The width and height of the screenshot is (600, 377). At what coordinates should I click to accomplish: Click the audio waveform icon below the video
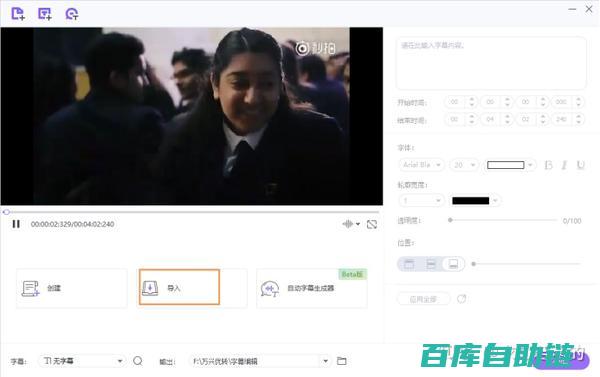(x=347, y=224)
